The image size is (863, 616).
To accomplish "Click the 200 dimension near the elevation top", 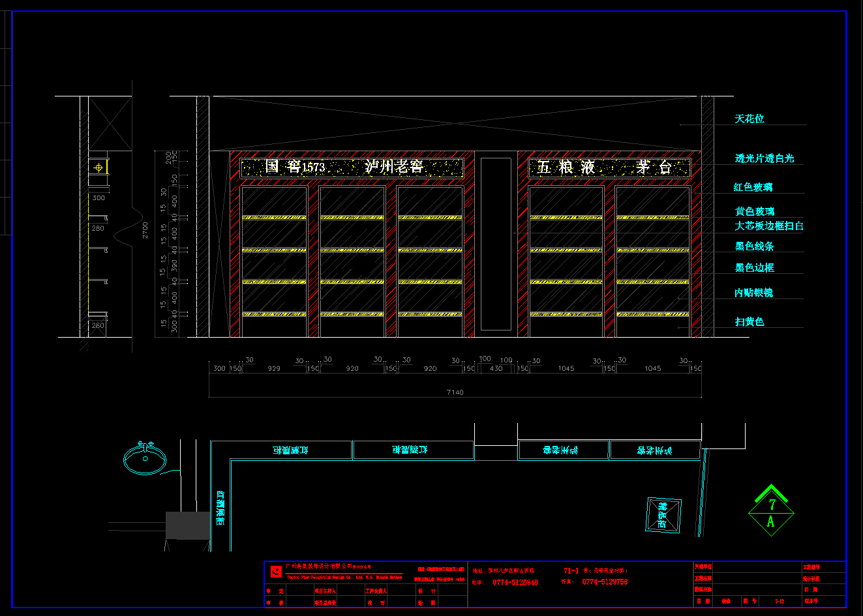I will pyautogui.click(x=168, y=157).
